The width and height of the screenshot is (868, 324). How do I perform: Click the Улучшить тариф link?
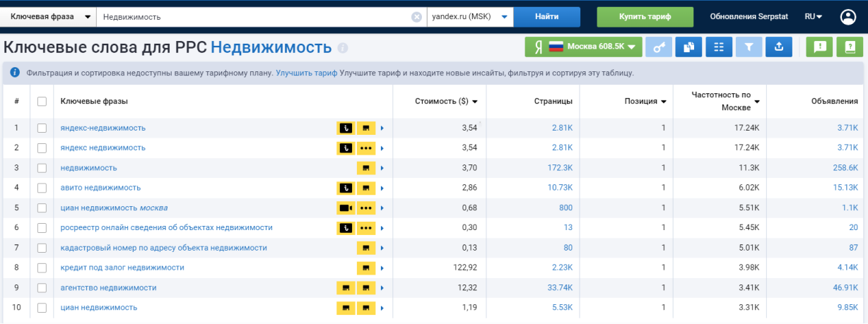click(x=307, y=73)
